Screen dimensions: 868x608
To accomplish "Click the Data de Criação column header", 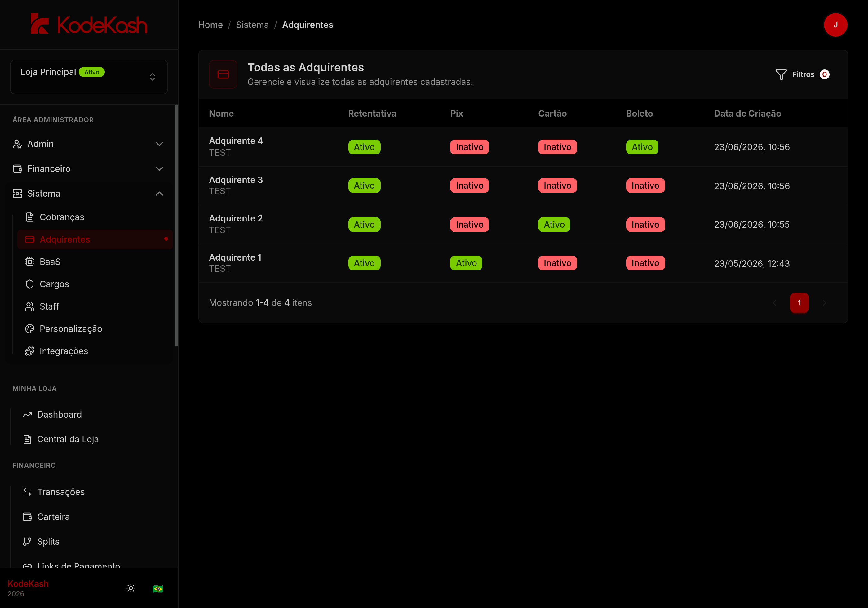I will click(747, 114).
